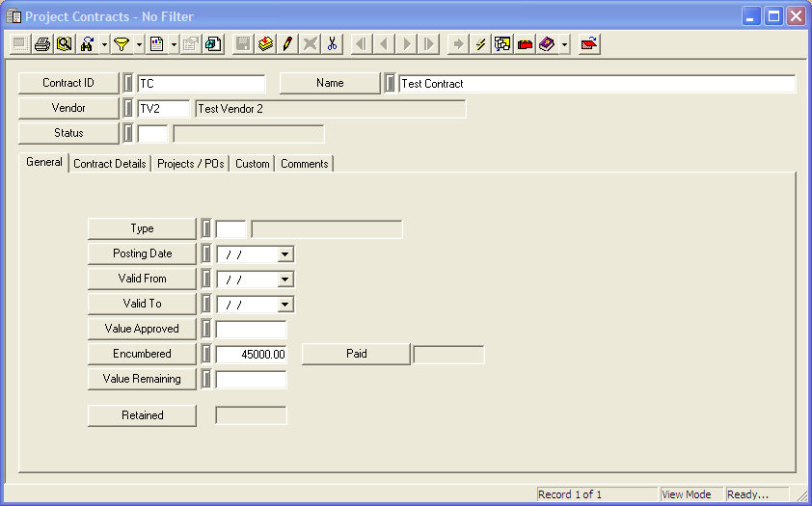The width and height of the screenshot is (812, 506).
Task: Click the purple book help icon
Action: [547, 44]
